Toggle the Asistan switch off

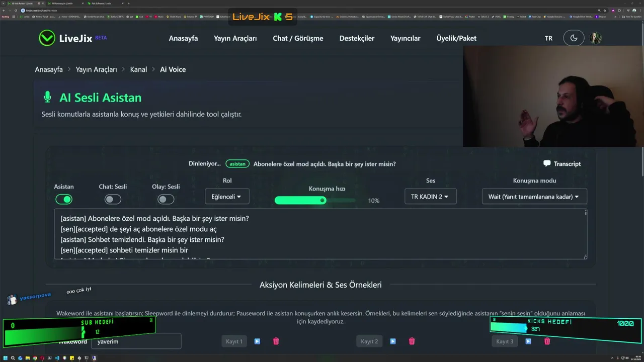pos(64,200)
